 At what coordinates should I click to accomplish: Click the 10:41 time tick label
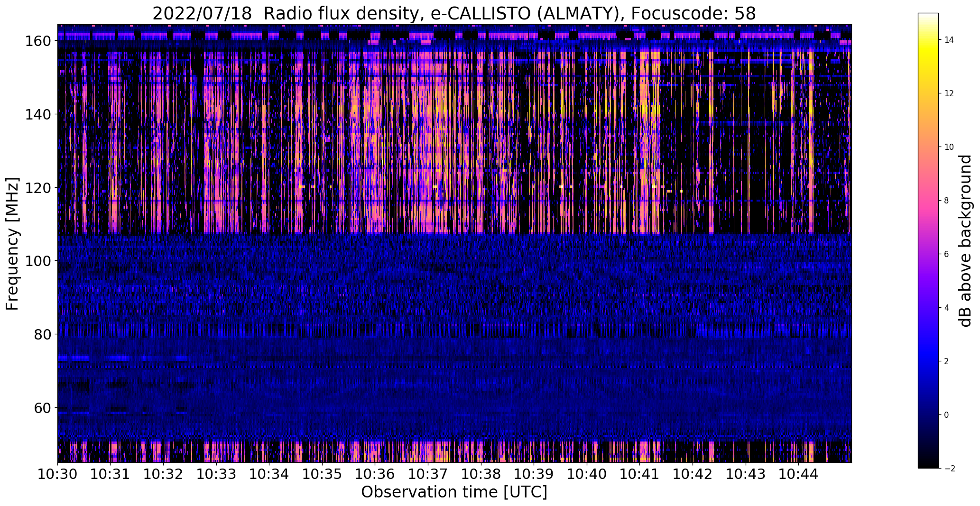point(639,474)
